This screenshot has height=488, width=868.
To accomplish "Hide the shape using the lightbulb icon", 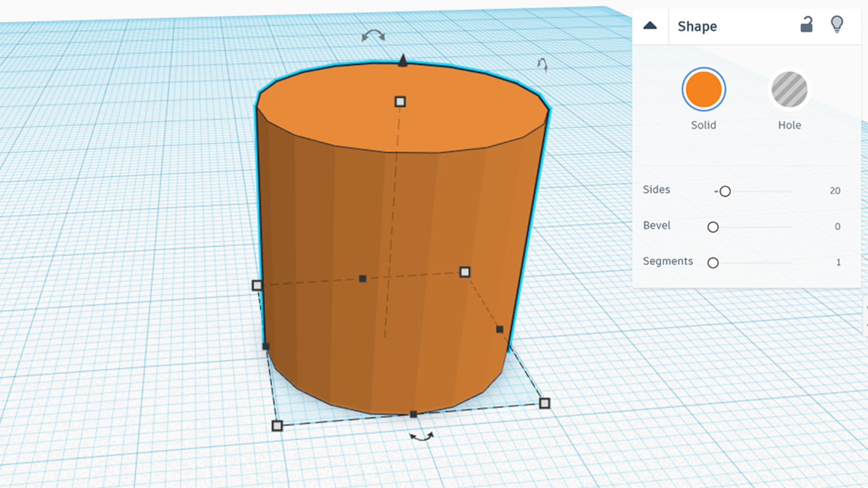I will pos(837,24).
